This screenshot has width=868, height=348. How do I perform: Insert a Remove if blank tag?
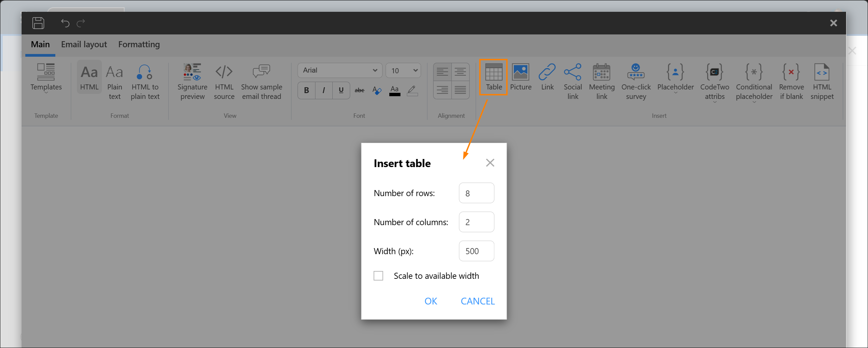coord(791,82)
